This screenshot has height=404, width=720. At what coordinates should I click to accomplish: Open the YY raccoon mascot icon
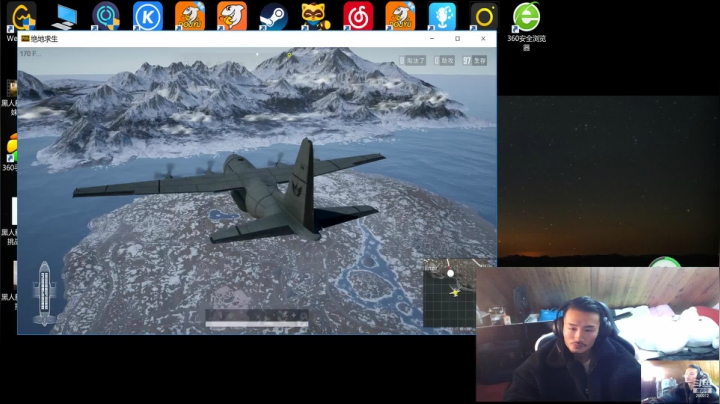(x=315, y=16)
